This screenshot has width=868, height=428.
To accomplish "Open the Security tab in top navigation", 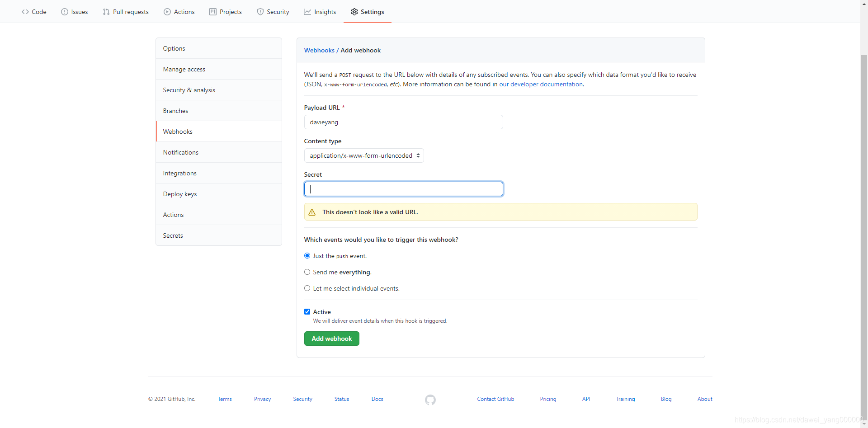I will (273, 12).
